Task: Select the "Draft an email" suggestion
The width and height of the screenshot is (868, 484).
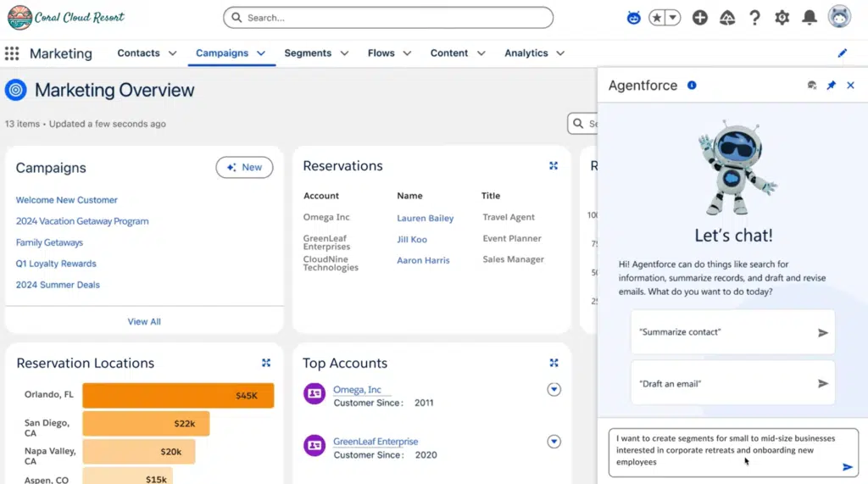Action: [732, 383]
